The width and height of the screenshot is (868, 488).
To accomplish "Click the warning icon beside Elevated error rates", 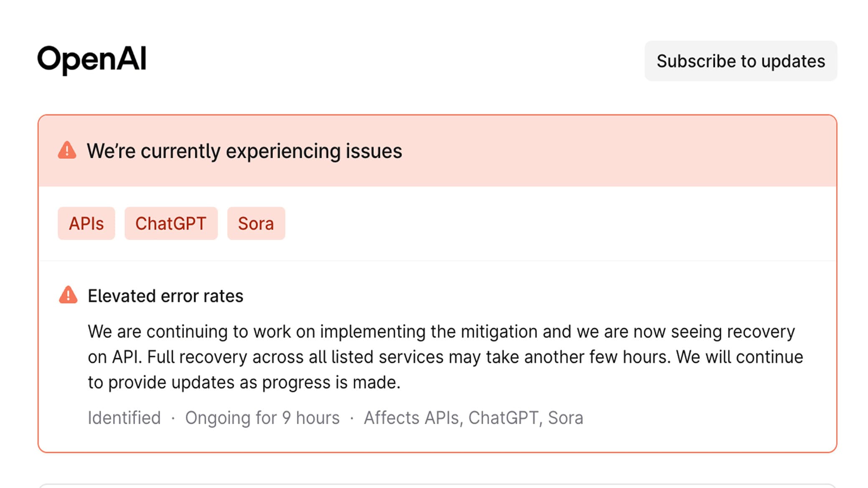I will tap(68, 295).
